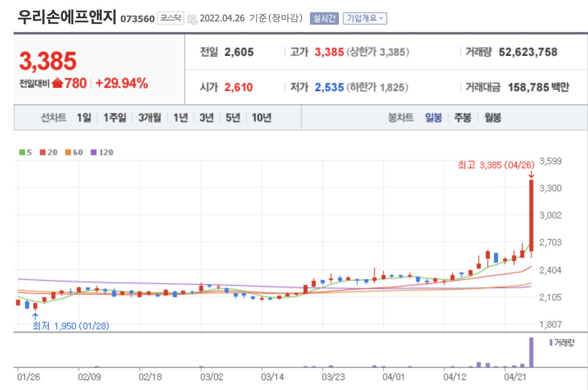Click the purple 120-day moving average swatch
Image resolution: width=588 pixels, height=390 pixels.
click(x=94, y=152)
